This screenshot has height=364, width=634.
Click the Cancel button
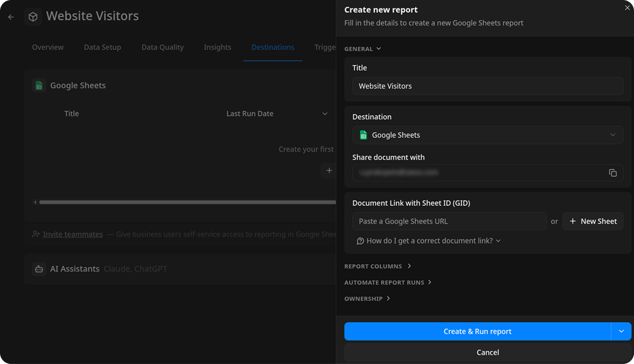click(x=488, y=353)
